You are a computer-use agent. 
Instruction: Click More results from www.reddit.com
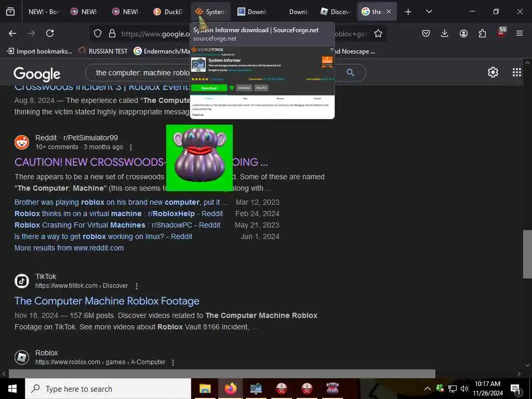tap(69, 248)
